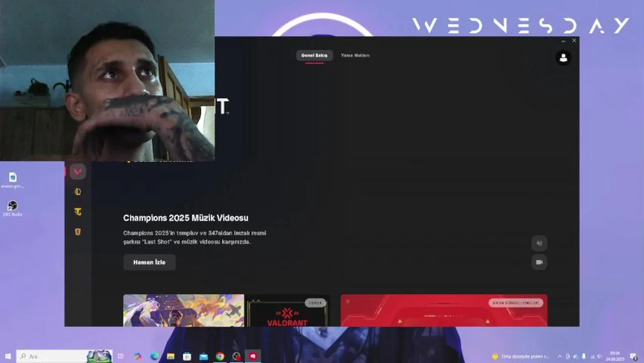Click the Ara taskbar search box
Screen dimensions: 644x363
tap(65, 356)
